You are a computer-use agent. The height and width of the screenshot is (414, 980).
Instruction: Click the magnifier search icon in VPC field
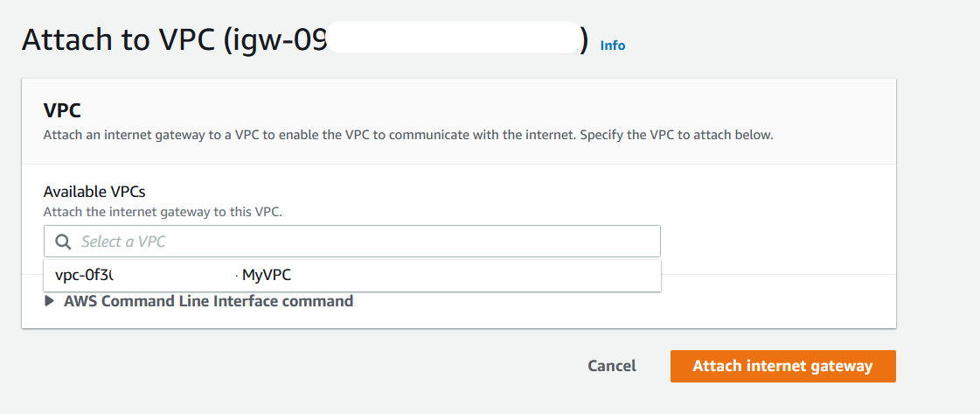62,242
